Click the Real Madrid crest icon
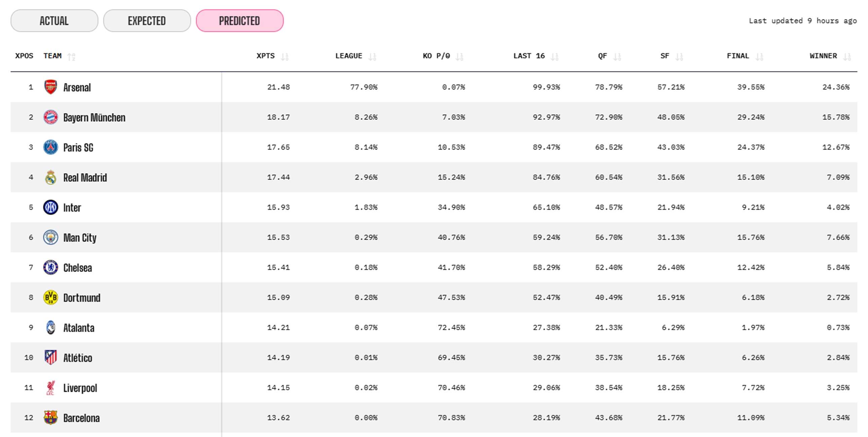Image resolution: width=868 pixels, height=437 pixels. point(50,177)
